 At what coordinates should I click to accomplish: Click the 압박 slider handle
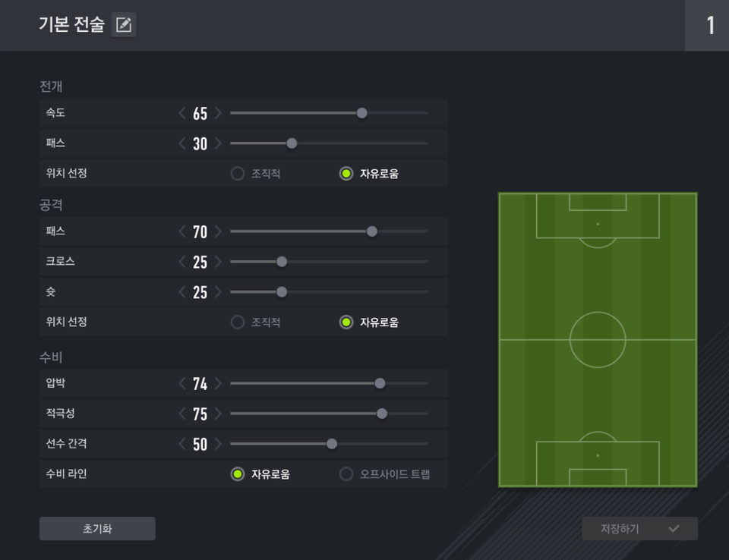(x=380, y=383)
